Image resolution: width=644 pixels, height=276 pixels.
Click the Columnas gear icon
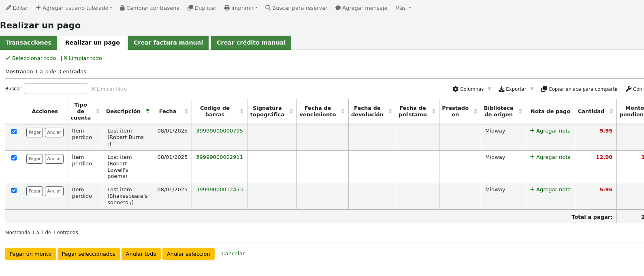pyautogui.click(x=456, y=89)
